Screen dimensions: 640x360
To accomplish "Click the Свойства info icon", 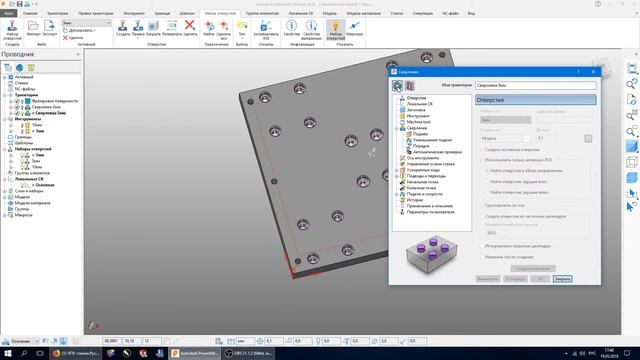I will pyautogui.click(x=291, y=26).
